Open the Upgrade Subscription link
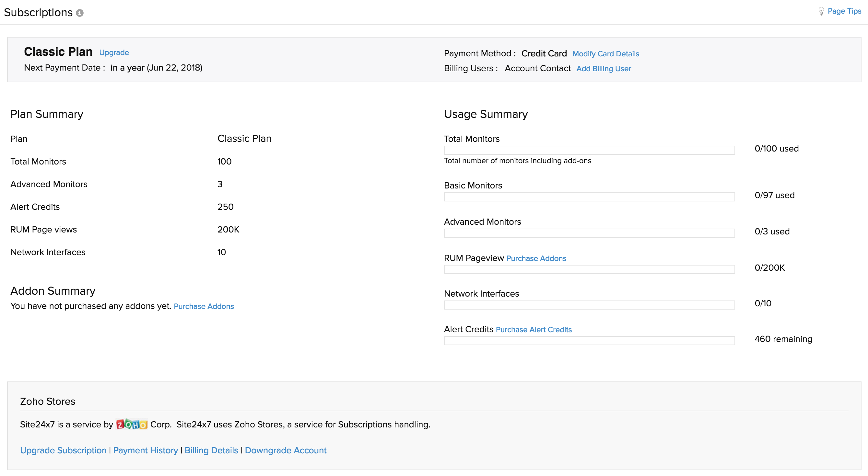The image size is (868, 476). (x=63, y=450)
